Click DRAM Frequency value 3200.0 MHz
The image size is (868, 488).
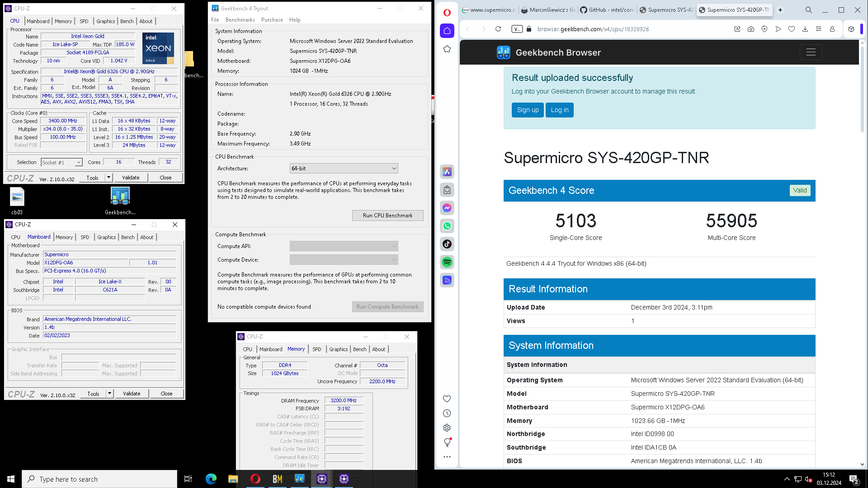tap(344, 400)
